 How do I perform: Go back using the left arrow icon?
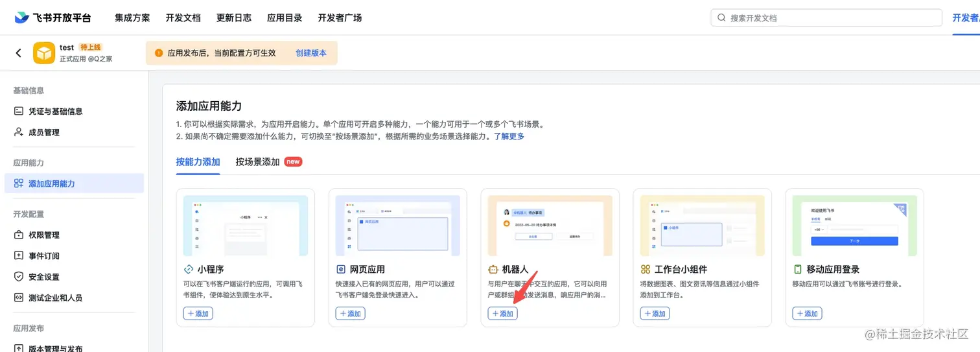[x=18, y=53]
